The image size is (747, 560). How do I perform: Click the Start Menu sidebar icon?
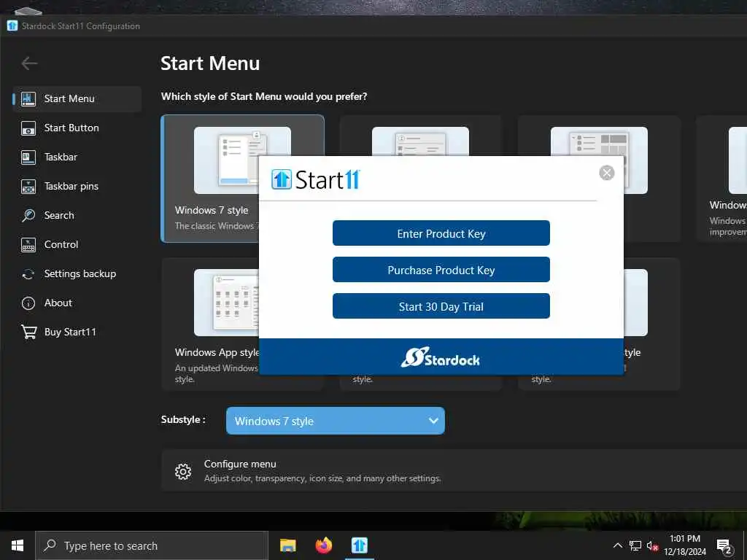pyautogui.click(x=28, y=98)
